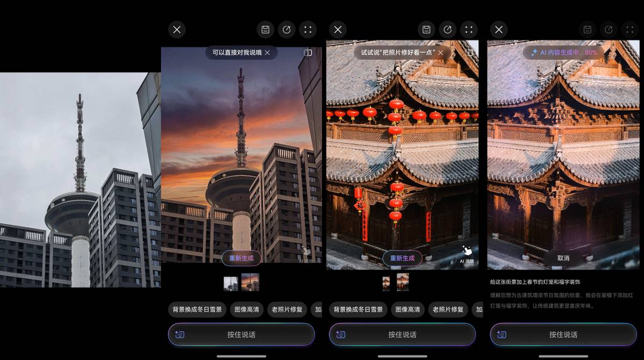The height and width of the screenshot is (360, 644).
Task: Tap dimmed save icon on generating screen
Action: click(587, 30)
